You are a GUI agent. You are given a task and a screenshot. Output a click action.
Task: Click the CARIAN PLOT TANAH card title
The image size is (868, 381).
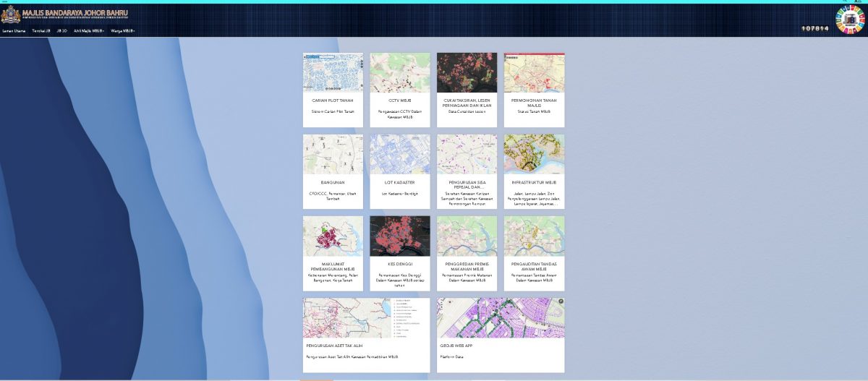pyautogui.click(x=333, y=100)
